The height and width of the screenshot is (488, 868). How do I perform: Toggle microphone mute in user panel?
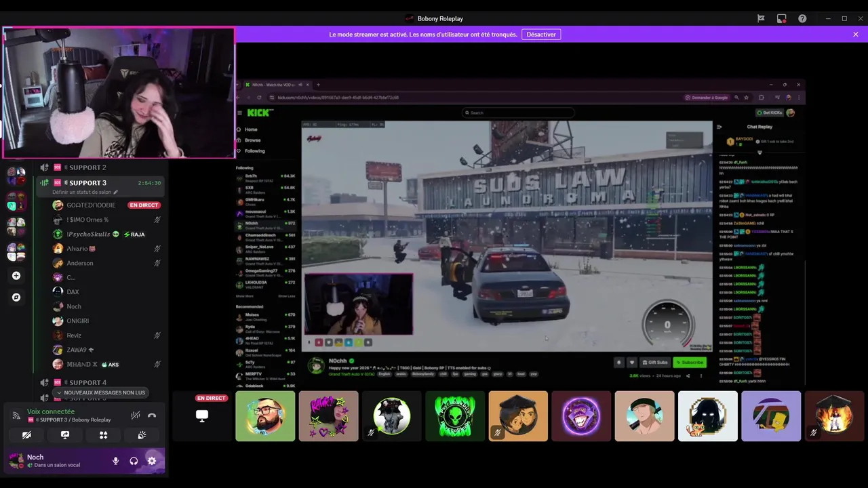[115, 461]
